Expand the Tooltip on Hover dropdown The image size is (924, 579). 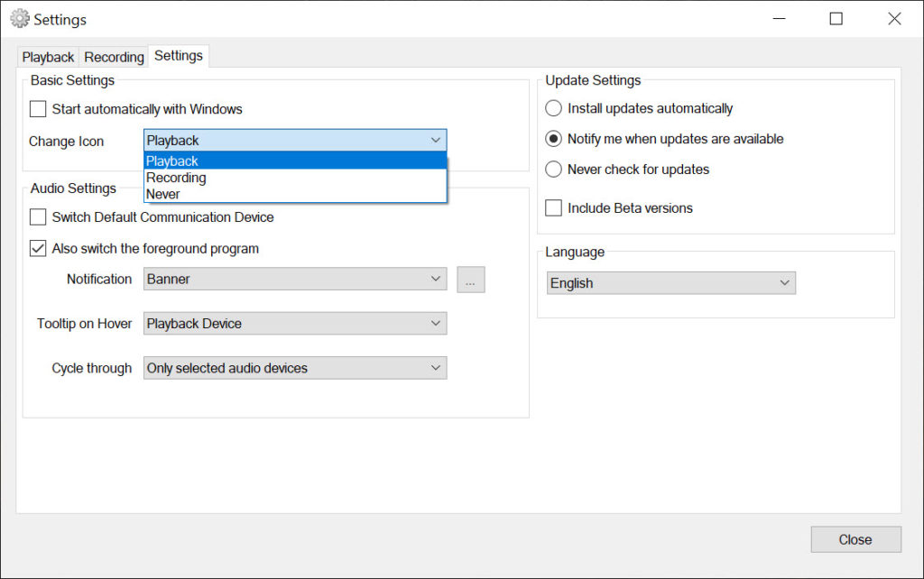pyautogui.click(x=294, y=324)
